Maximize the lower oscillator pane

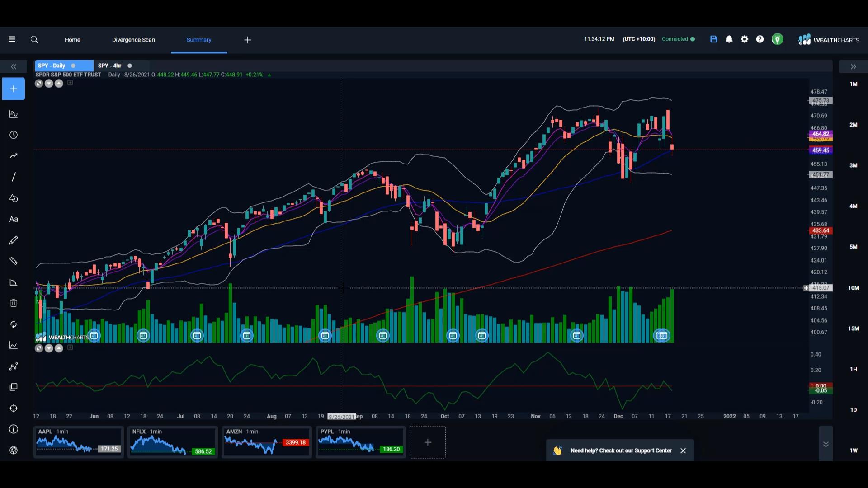(39, 348)
